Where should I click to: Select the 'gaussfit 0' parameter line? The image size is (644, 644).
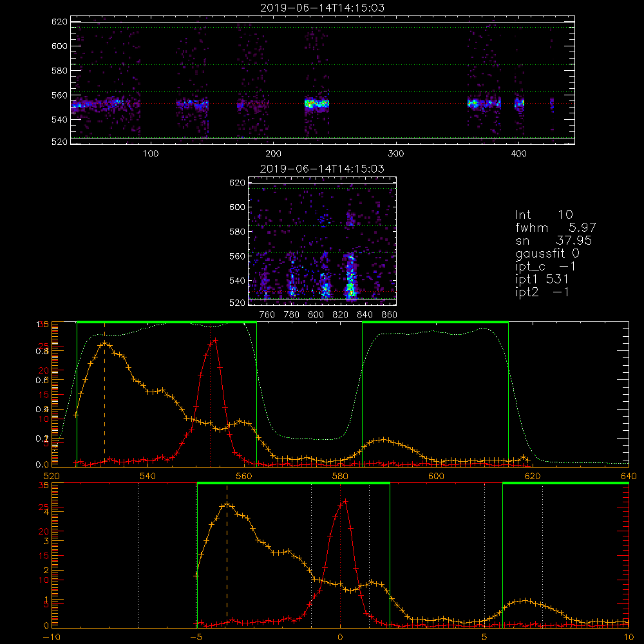pyautogui.click(x=547, y=254)
